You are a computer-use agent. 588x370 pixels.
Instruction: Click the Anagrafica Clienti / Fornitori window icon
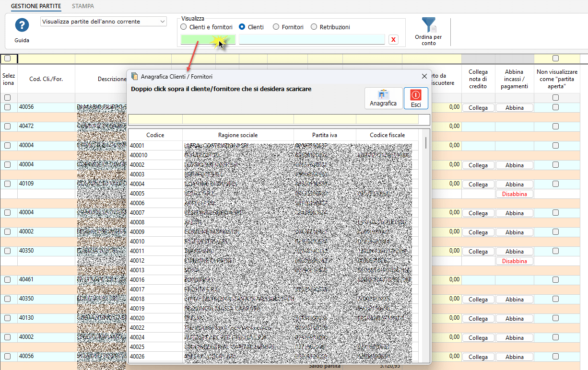(x=134, y=76)
